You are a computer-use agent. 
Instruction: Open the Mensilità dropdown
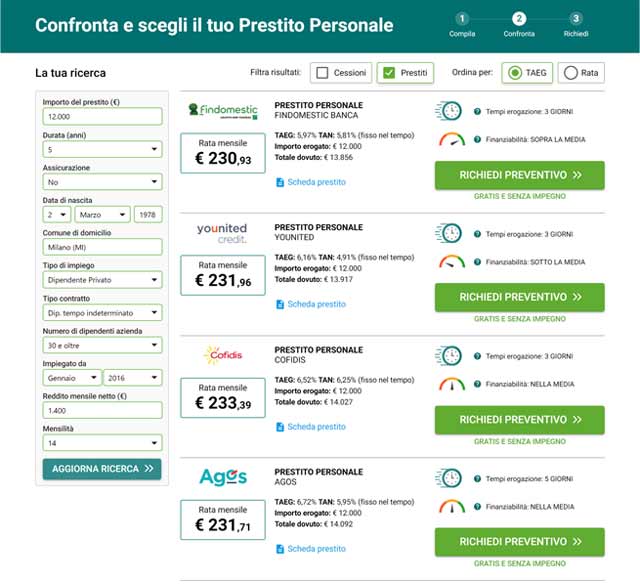click(102, 442)
